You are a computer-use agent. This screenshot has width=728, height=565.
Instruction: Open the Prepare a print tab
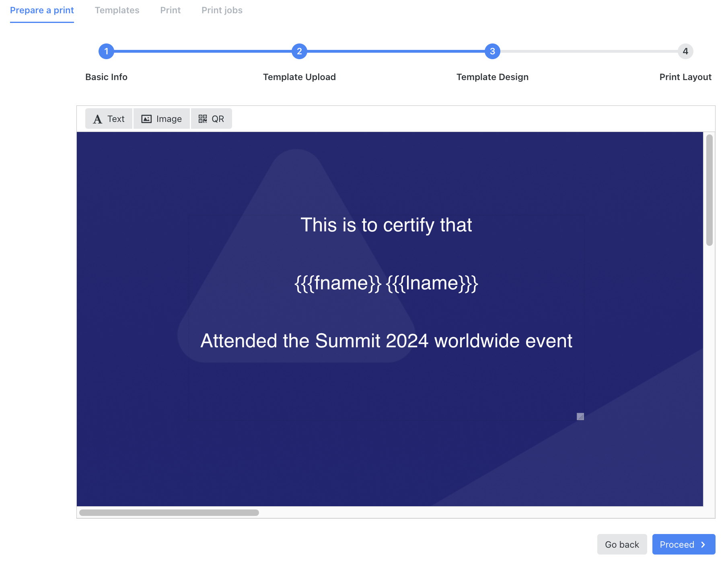tap(42, 10)
